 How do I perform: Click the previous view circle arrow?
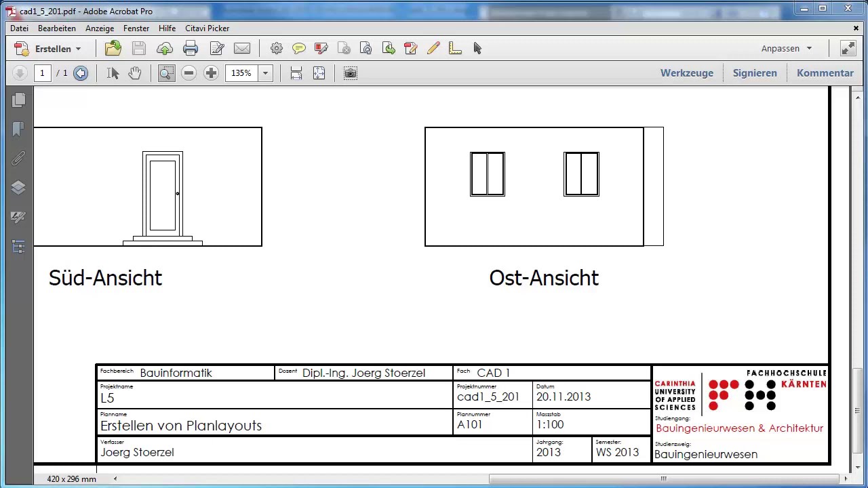(81, 73)
